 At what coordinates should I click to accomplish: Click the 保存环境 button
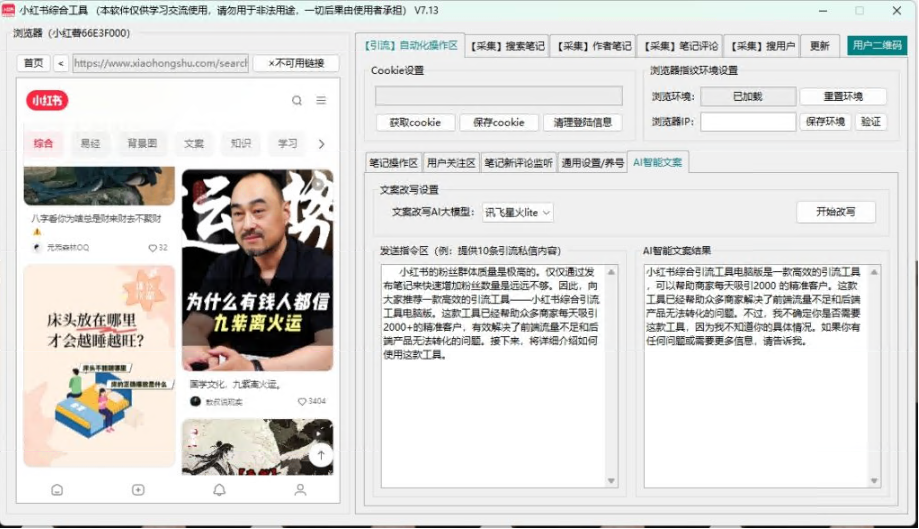[x=825, y=122]
